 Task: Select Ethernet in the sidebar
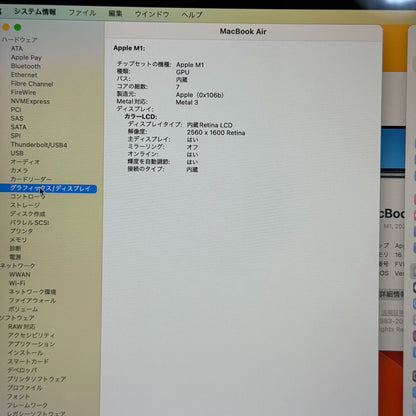(24, 75)
